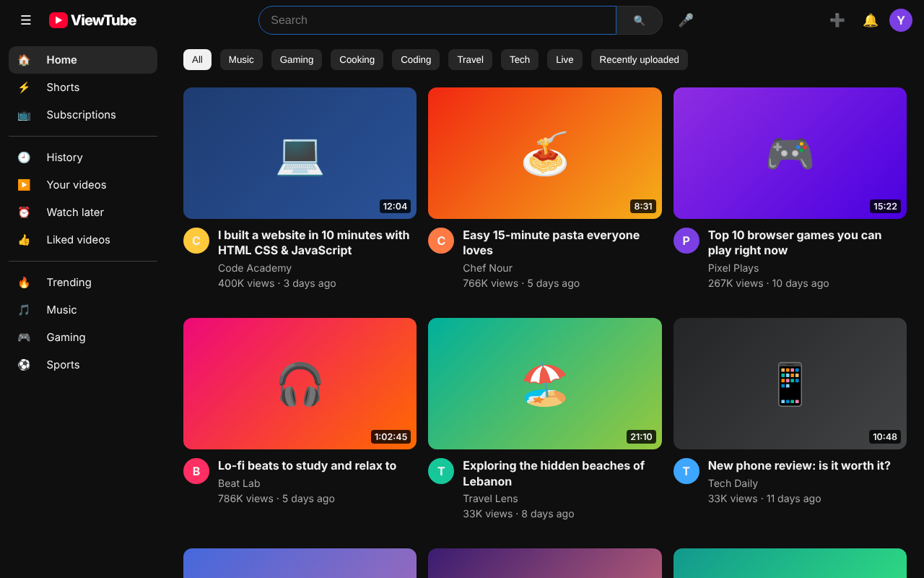Select the Travel filter chip
924x578 pixels.
(x=470, y=60)
